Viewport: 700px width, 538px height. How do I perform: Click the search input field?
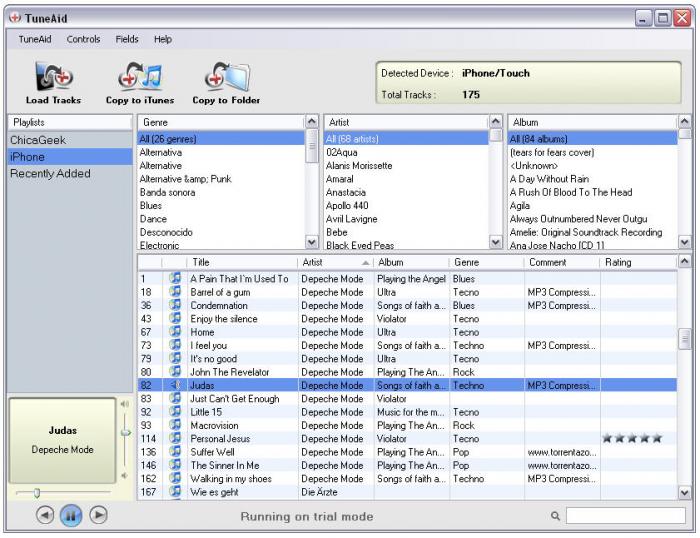click(625, 516)
